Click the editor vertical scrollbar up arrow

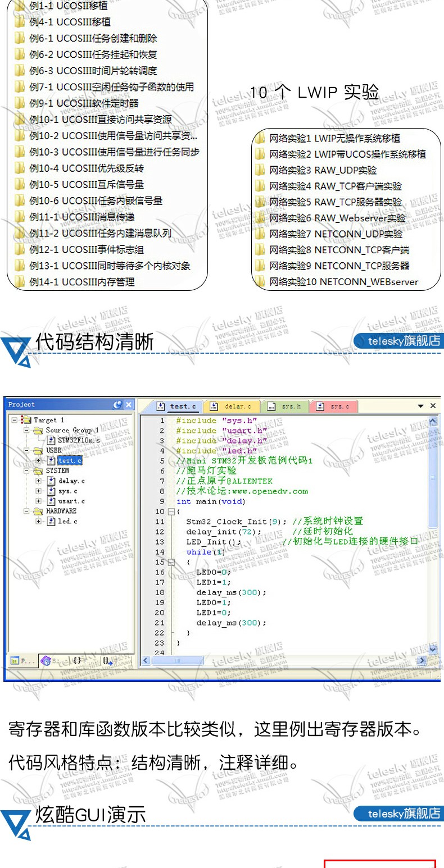pyautogui.click(x=433, y=421)
